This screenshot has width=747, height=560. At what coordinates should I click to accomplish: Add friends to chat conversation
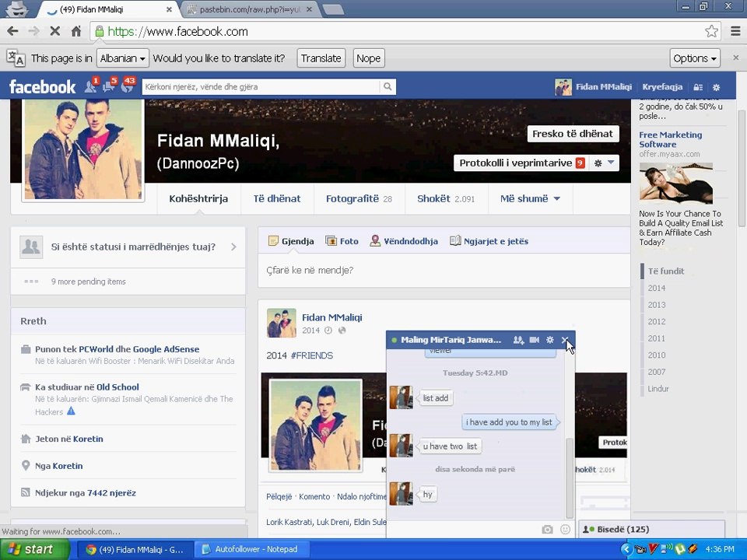pyautogui.click(x=518, y=340)
